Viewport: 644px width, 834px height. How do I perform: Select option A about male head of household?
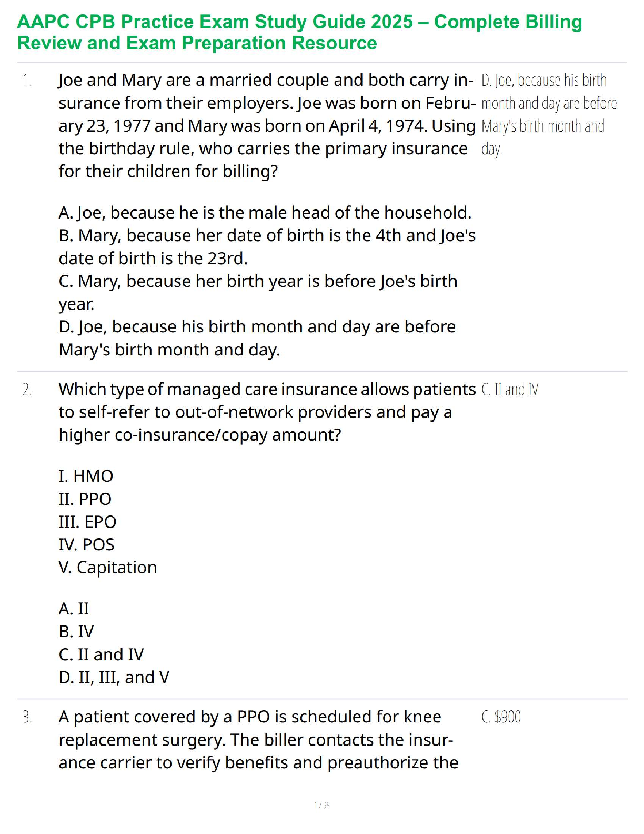click(265, 213)
